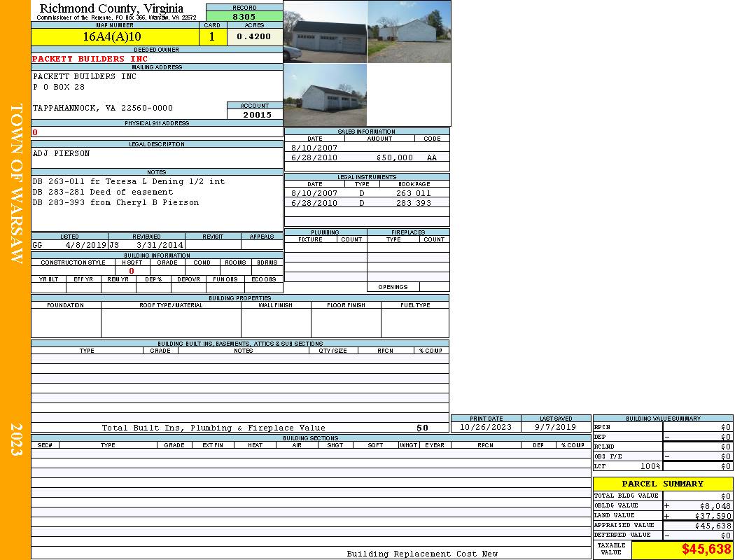Image resolution: width=735 pixels, height=560 pixels.
Task: Click the acres value 0.4200
Action: tap(254, 37)
